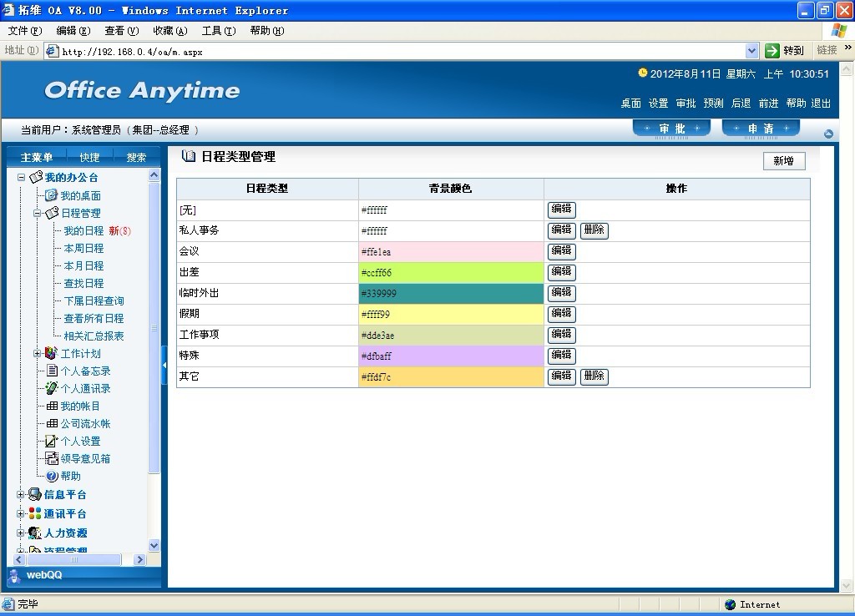Click the 我的桌面 icon in the sidebar
855x616 pixels.
(x=51, y=195)
